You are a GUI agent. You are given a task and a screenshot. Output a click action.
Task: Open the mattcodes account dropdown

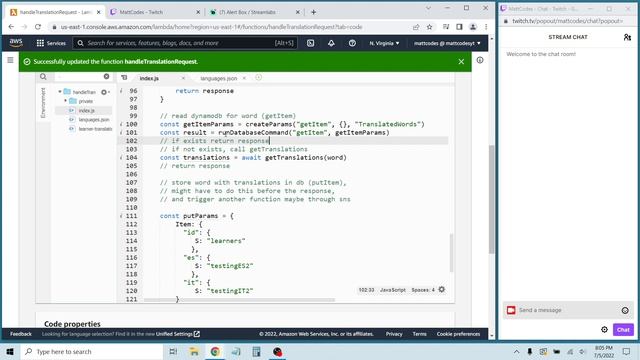pos(447,43)
